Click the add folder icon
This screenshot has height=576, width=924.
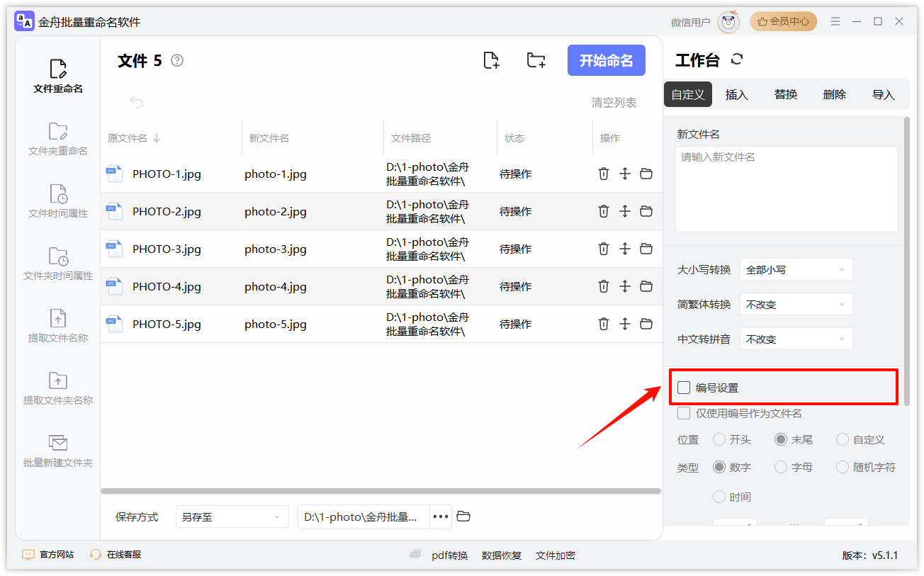point(536,60)
